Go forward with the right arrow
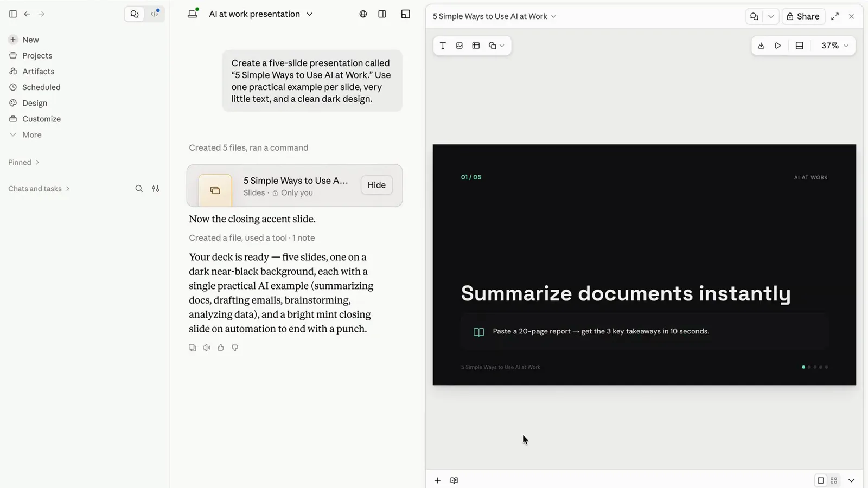This screenshot has width=868, height=488. tap(41, 14)
